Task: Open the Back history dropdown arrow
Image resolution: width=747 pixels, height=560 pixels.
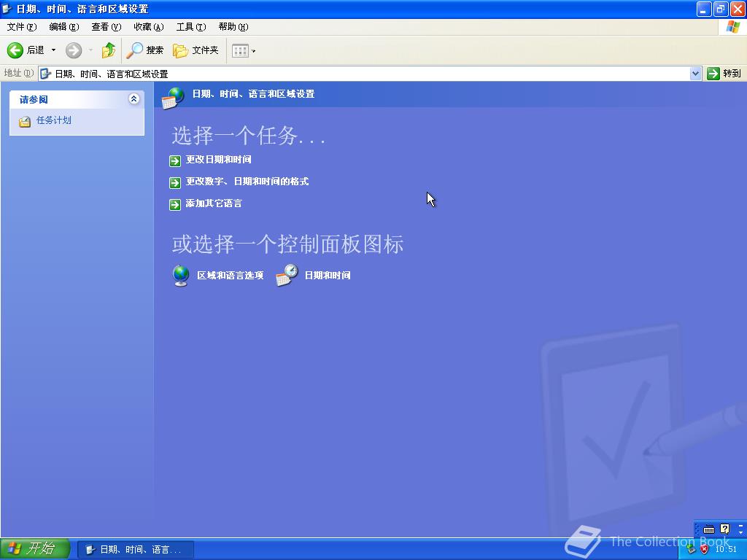Action: click(x=53, y=50)
